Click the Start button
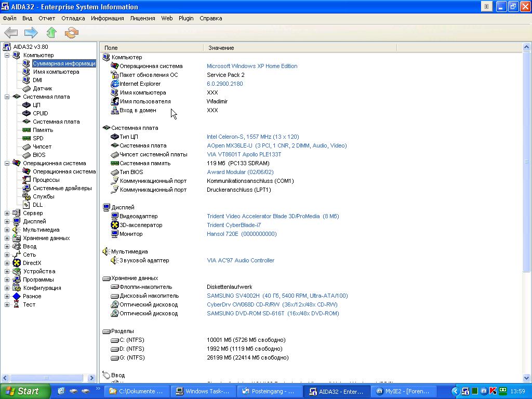The image size is (532, 399). (25, 391)
